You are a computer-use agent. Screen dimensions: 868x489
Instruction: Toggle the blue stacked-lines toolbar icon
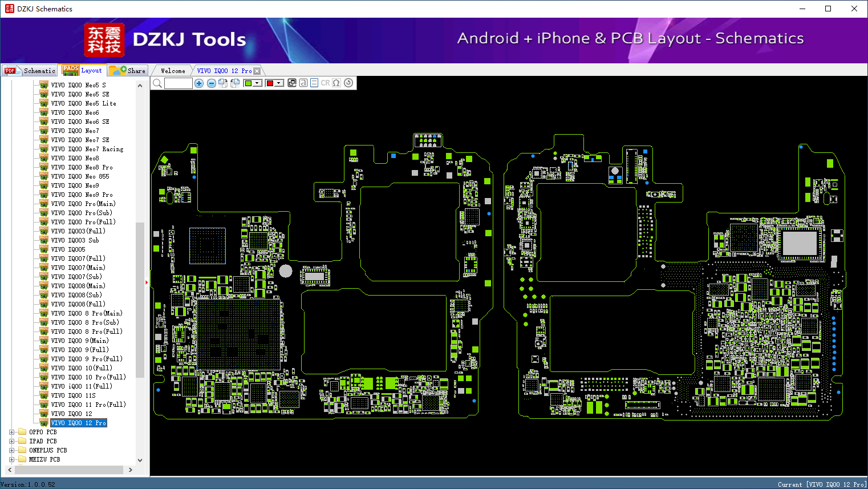(x=314, y=83)
